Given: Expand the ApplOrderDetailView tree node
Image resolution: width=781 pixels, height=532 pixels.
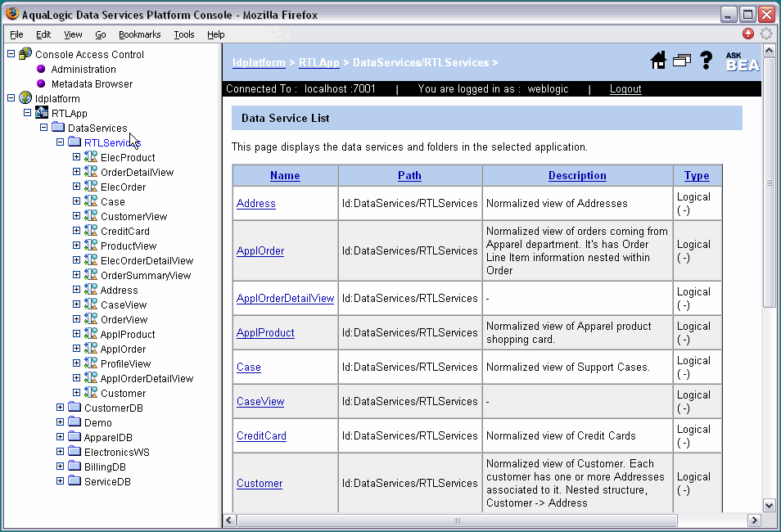Looking at the screenshot, I should [x=76, y=377].
